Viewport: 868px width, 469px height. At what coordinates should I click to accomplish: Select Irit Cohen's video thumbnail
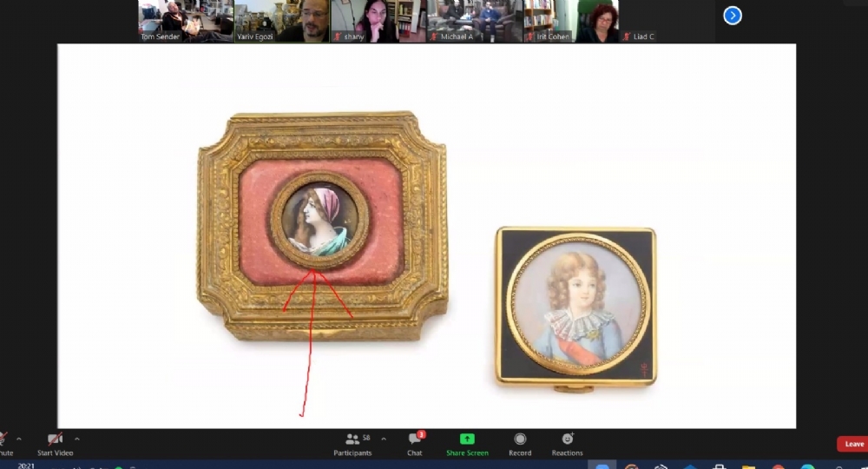(x=571, y=21)
